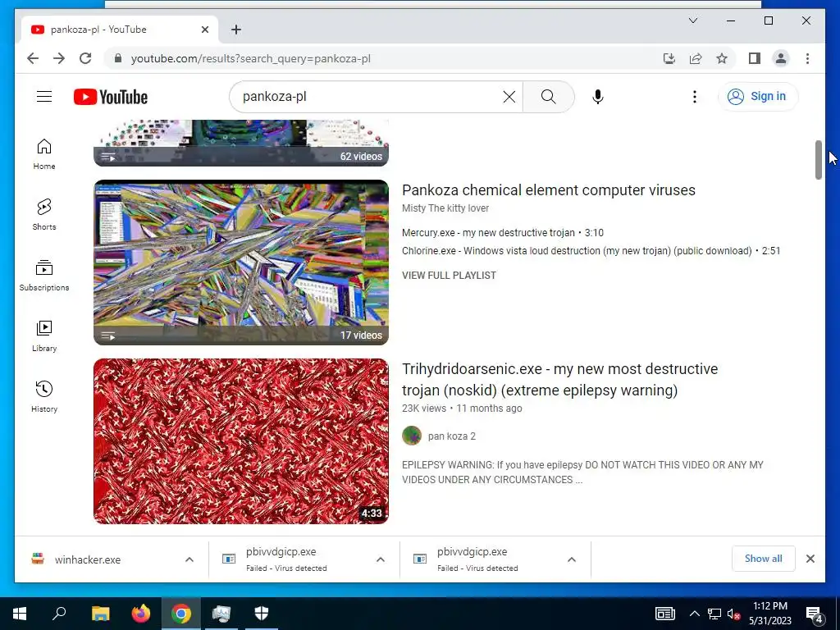
Task: Sign in to YouTube
Action: click(757, 97)
